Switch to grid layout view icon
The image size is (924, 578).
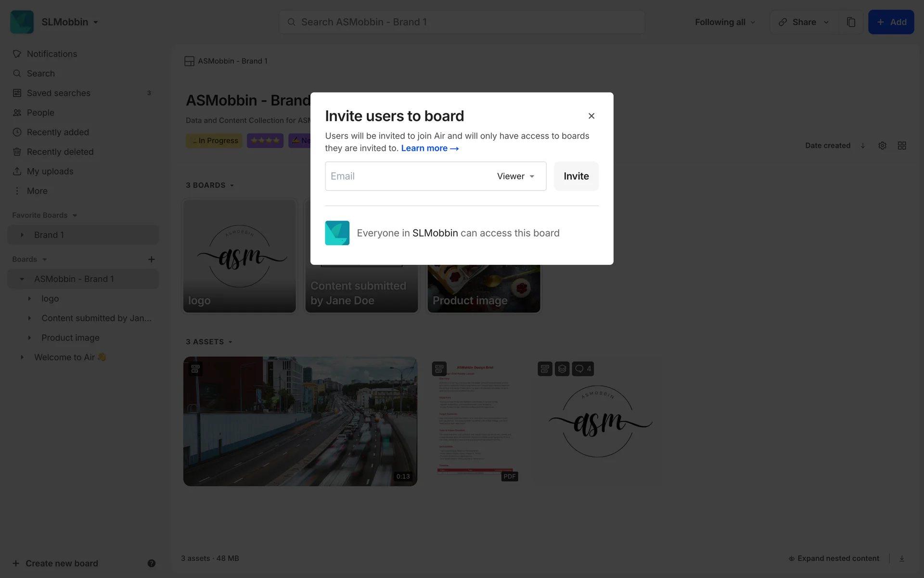902,145
